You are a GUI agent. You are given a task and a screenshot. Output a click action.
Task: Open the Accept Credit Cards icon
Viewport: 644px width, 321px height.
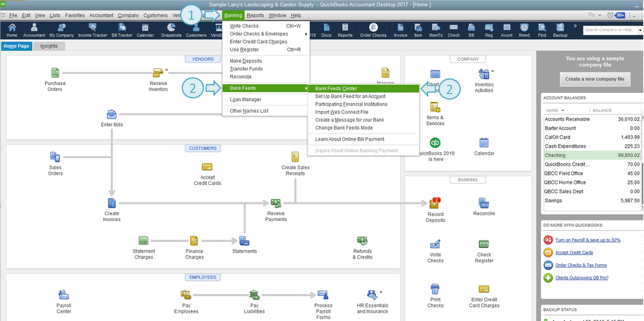207,167
